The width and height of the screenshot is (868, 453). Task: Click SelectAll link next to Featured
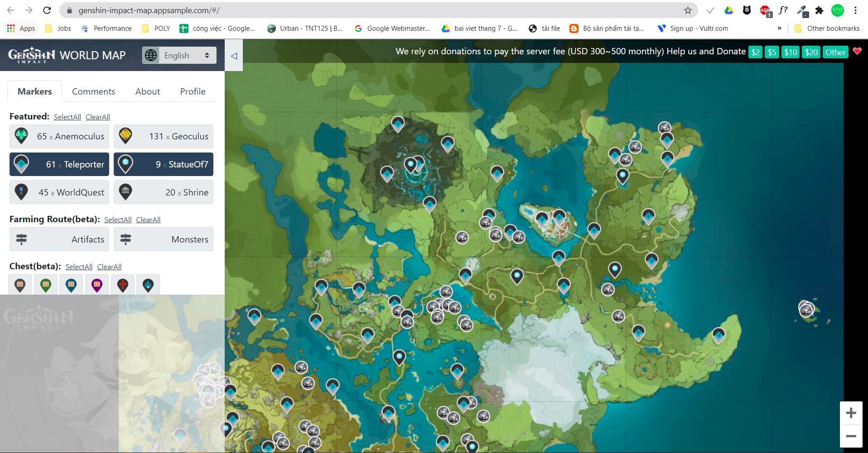pos(67,117)
